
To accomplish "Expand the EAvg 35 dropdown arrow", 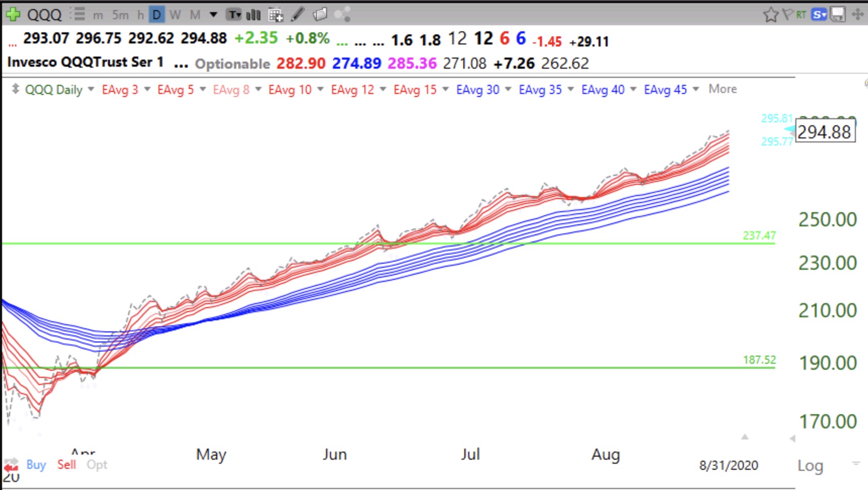I will click(x=570, y=89).
